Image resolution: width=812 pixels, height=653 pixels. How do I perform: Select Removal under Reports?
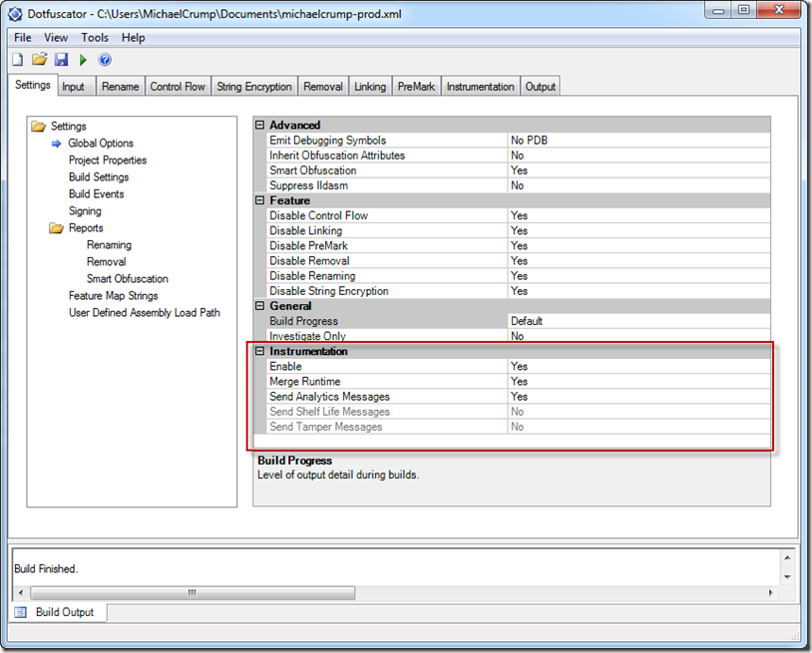(x=106, y=262)
